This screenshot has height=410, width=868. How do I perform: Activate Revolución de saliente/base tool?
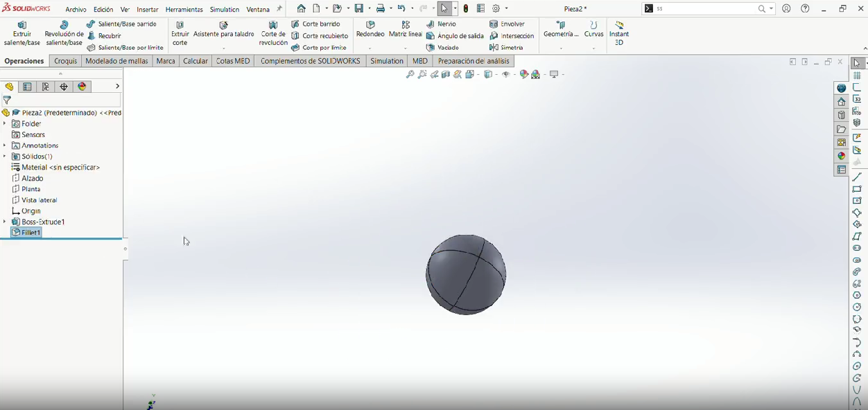pyautogui.click(x=64, y=33)
